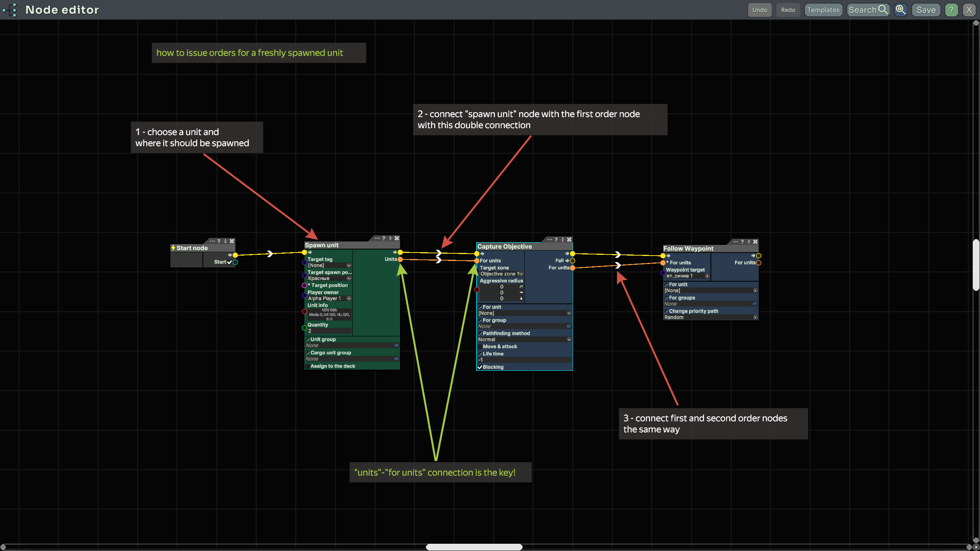Click the zoom search magnifier icon in toolbar
Viewport: 980px width, 551px height.
point(900,10)
